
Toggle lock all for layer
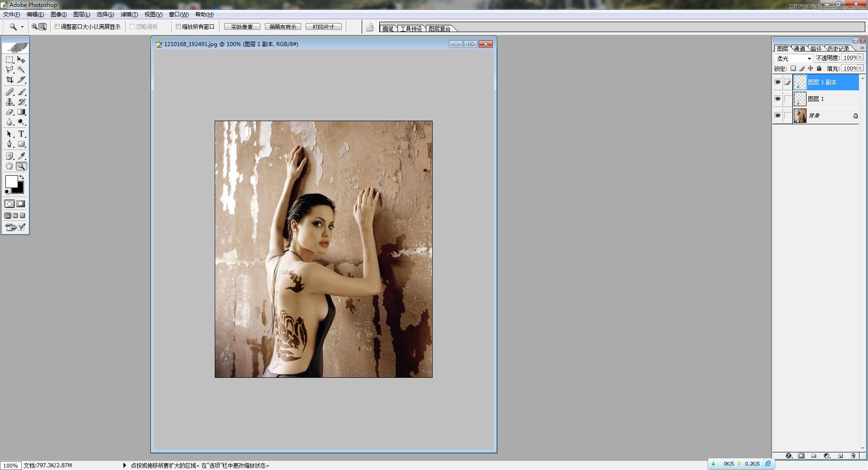coord(819,68)
